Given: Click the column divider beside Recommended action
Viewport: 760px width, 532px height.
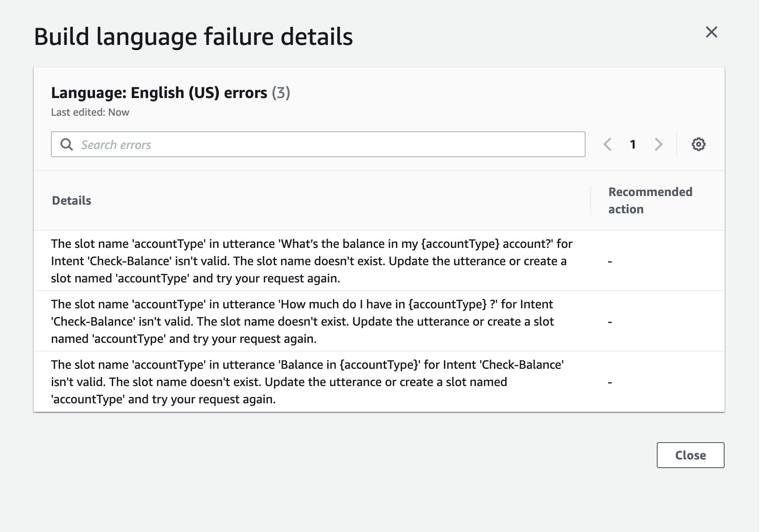Looking at the screenshot, I should click(x=591, y=200).
